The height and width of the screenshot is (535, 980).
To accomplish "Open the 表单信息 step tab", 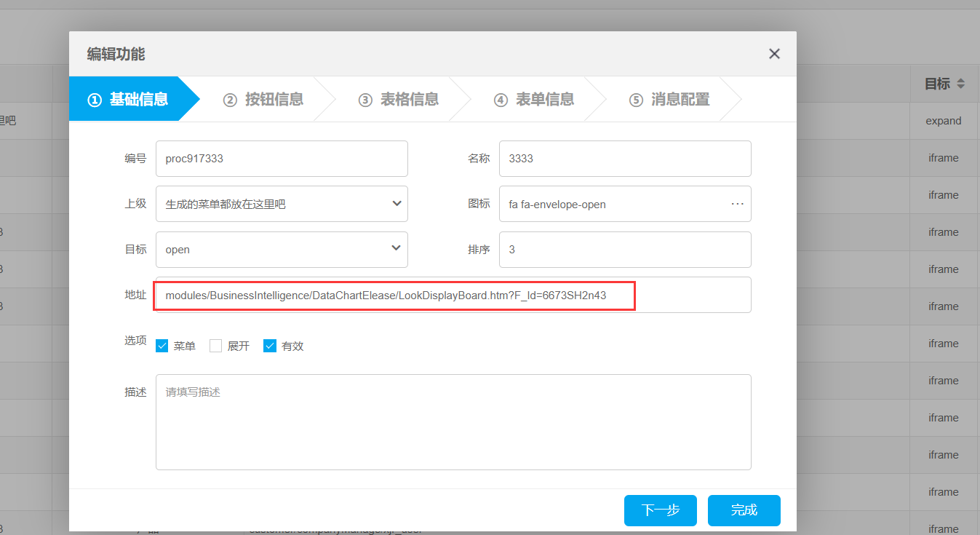I will 534,100.
